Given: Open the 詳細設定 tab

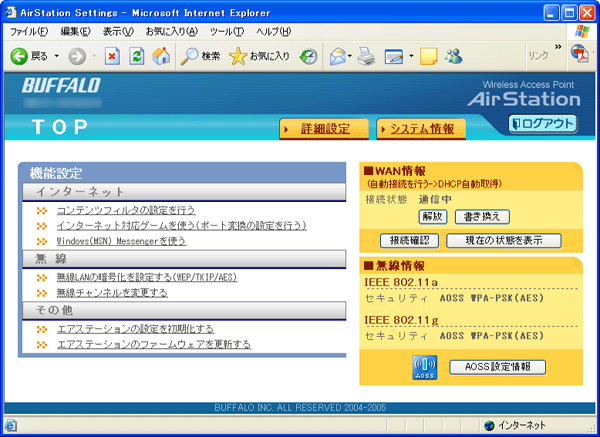Looking at the screenshot, I should (324, 129).
